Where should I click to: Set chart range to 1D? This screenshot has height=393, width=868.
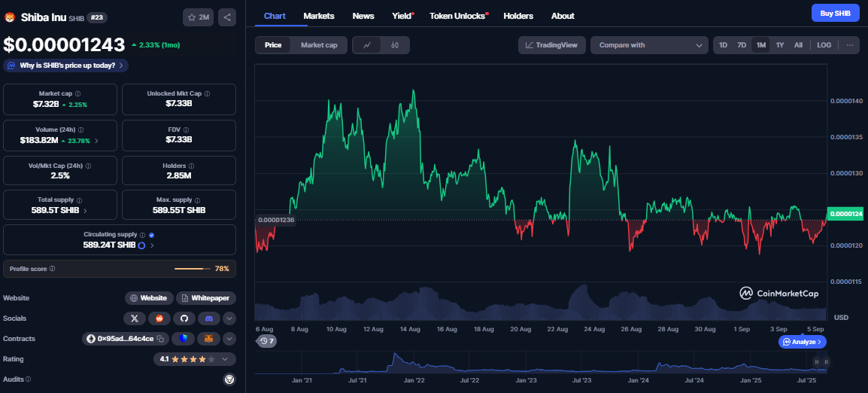723,45
